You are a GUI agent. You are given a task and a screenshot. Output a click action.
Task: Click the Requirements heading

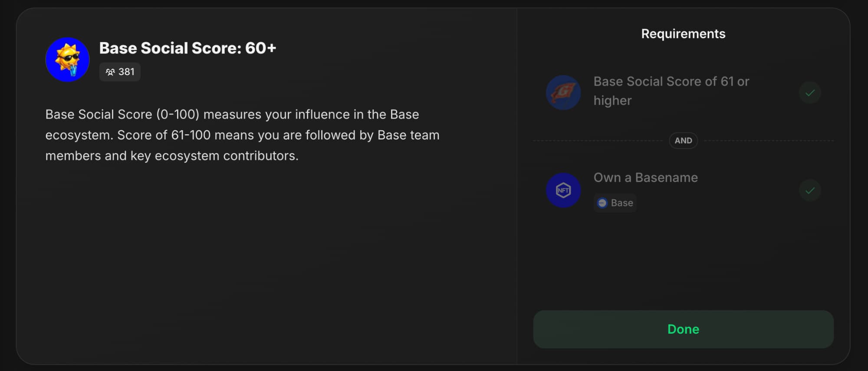coord(683,34)
